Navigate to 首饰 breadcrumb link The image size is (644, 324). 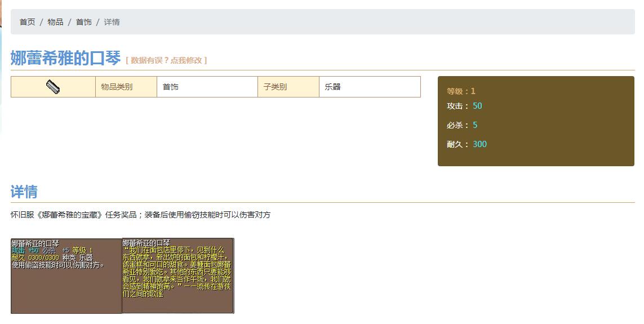click(x=83, y=22)
